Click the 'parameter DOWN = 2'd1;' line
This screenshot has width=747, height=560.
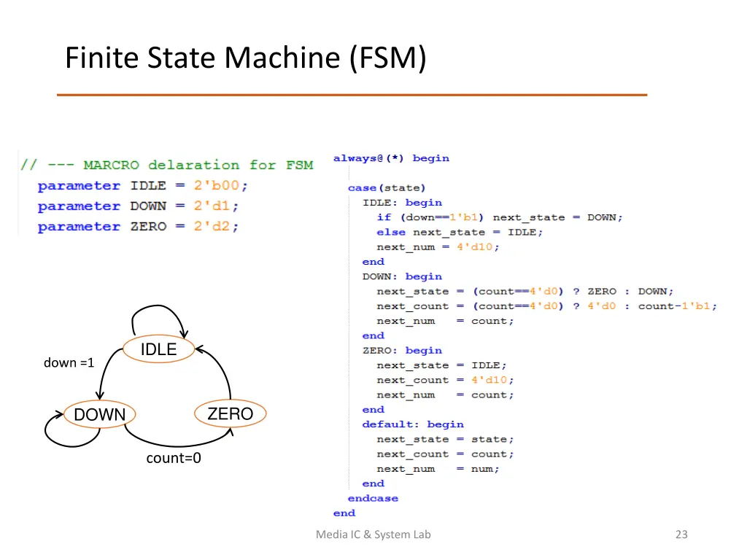point(139,206)
